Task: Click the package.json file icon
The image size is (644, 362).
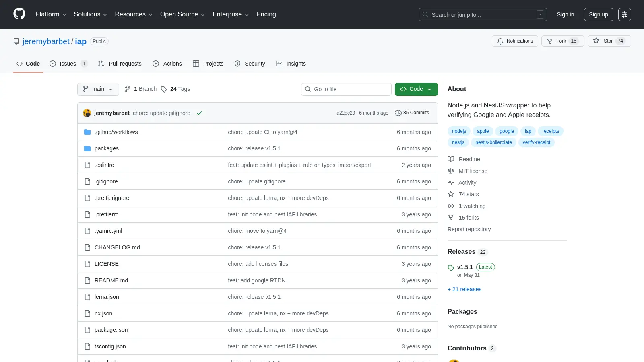Action: tap(87, 330)
